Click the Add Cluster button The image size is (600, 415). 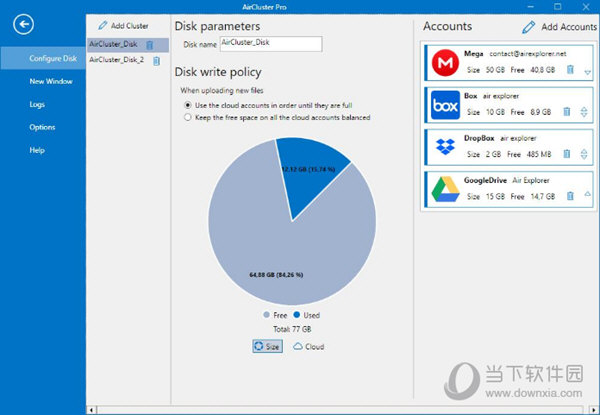(123, 26)
